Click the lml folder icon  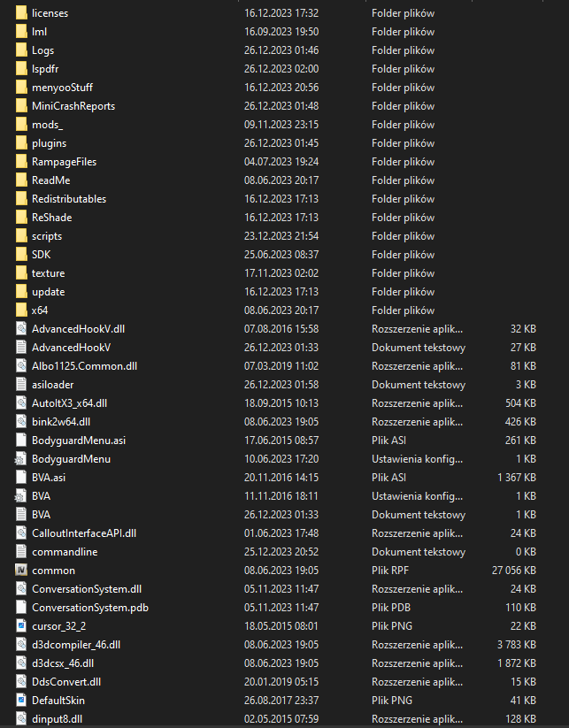click(x=21, y=32)
